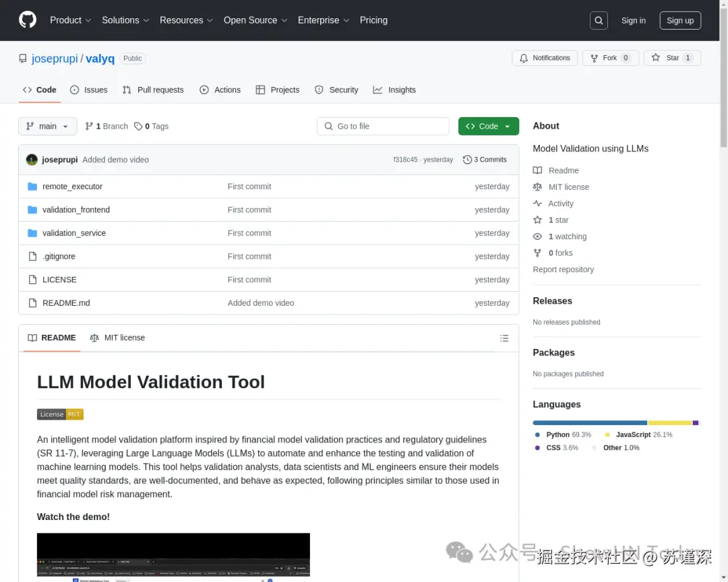Open joseprupi's avatar in commit row
This screenshot has height=582, width=728.
(x=32, y=160)
